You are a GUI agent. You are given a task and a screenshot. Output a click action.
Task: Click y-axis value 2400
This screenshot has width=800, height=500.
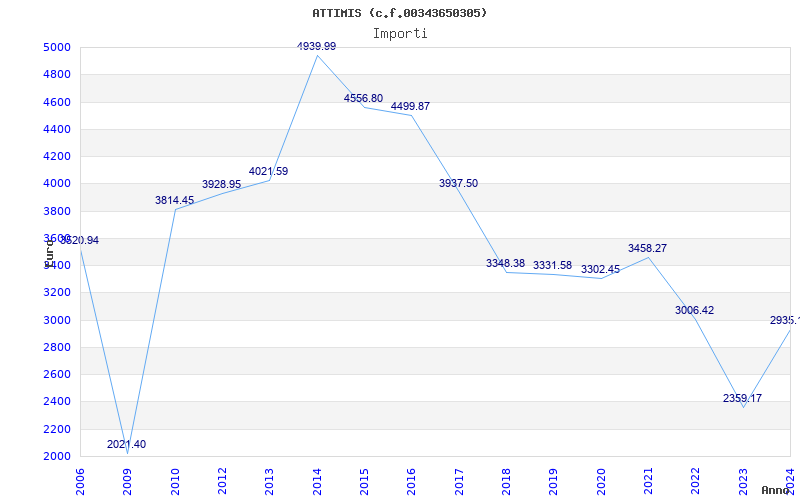pyautogui.click(x=57, y=402)
